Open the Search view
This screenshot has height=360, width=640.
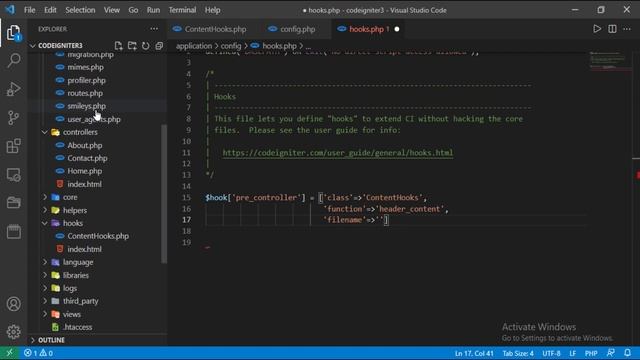(13, 61)
